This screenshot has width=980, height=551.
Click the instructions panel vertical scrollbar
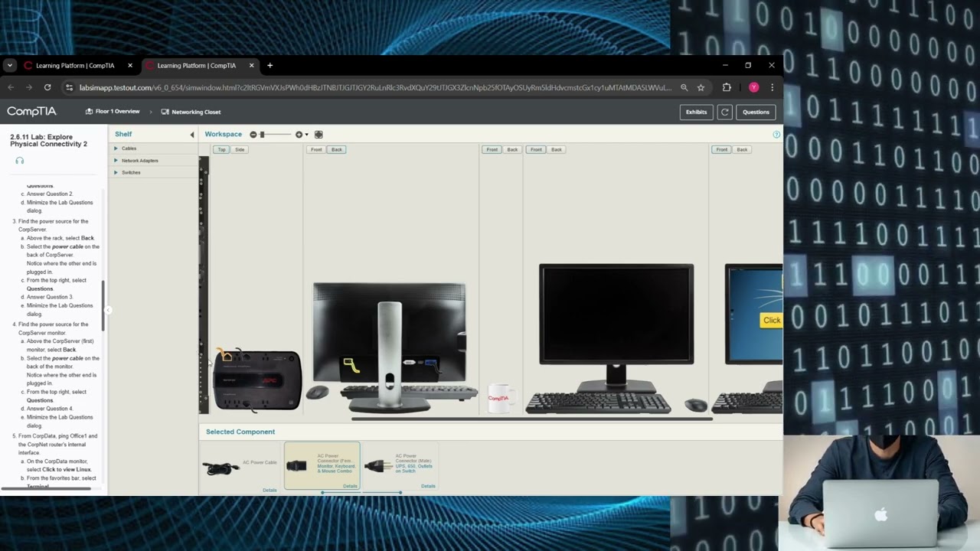pyautogui.click(x=104, y=305)
